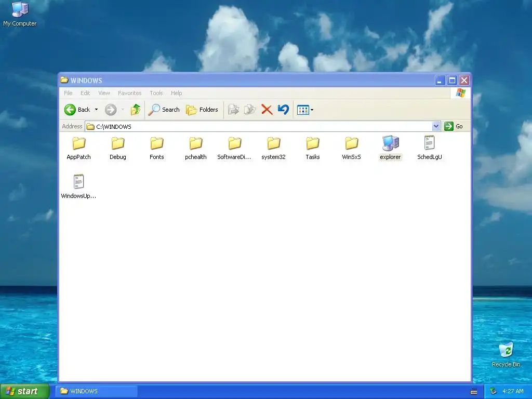
Task: Maximize the WINDOWS explorer window
Action: [452, 81]
